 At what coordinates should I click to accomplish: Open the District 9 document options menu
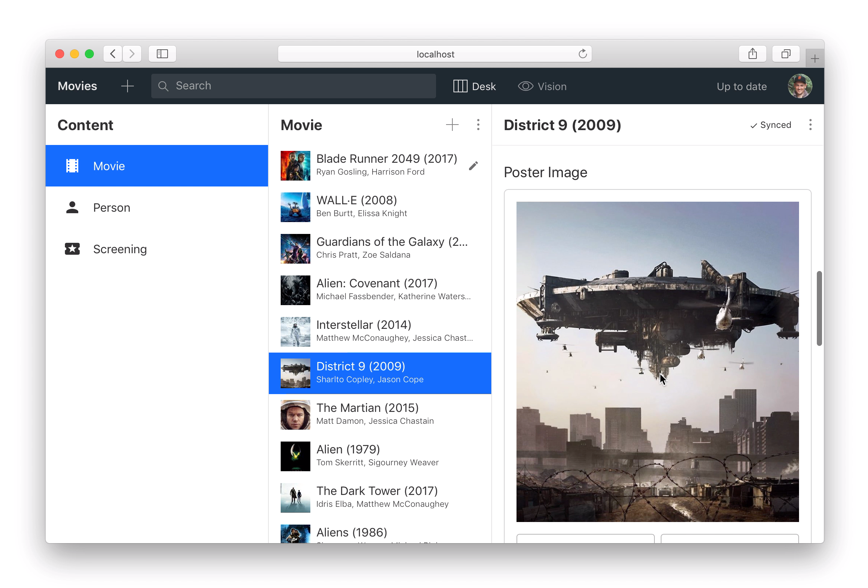point(810,125)
